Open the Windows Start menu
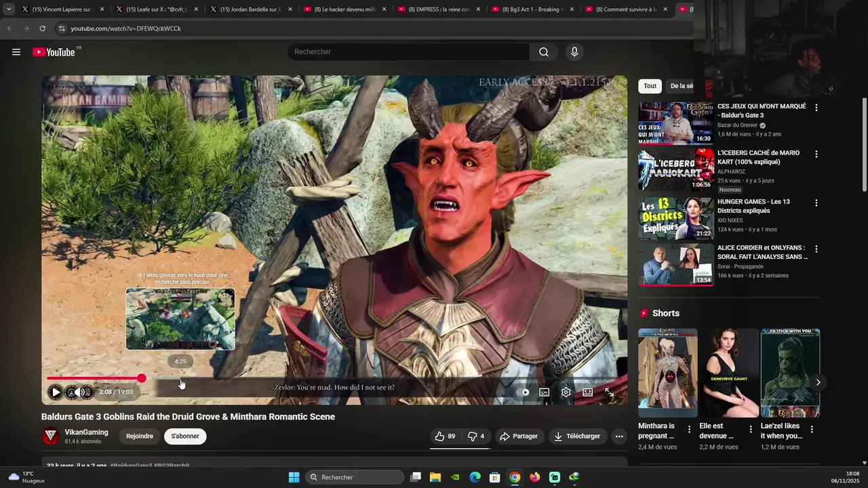Screen dimensions: 868x488 coord(294,477)
